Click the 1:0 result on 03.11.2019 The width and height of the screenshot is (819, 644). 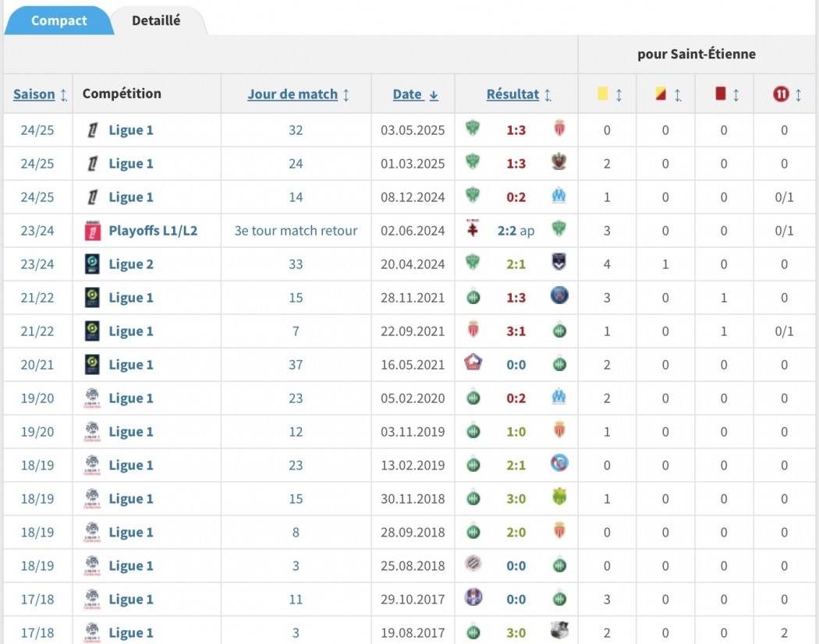516,432
